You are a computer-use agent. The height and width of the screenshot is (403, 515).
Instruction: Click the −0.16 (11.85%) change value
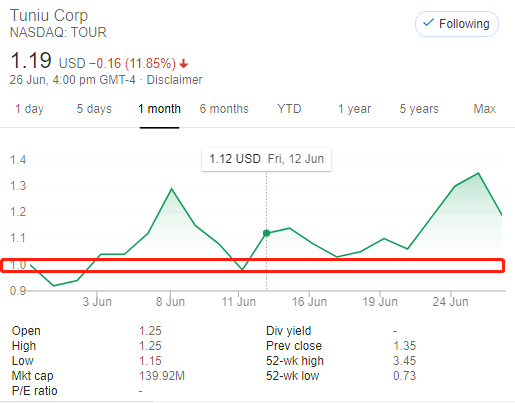click(133, 63)
